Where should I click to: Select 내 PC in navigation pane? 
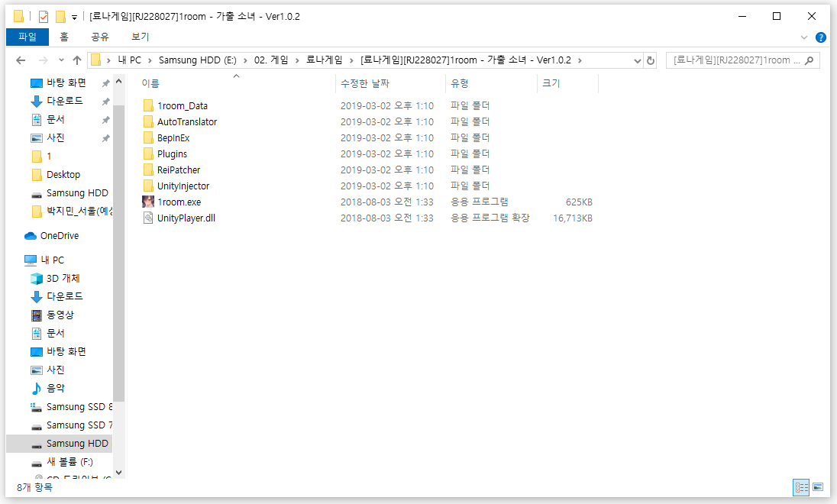pos(44,260)
